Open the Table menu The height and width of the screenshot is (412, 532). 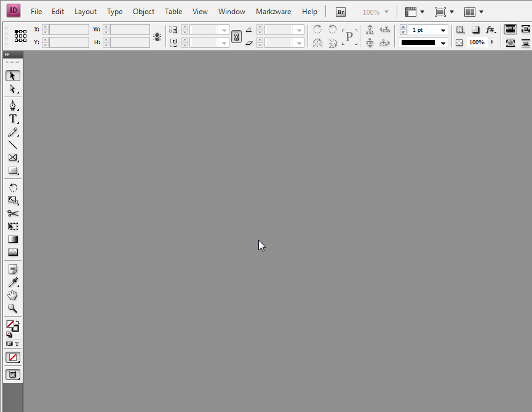(x=173, y=12)
